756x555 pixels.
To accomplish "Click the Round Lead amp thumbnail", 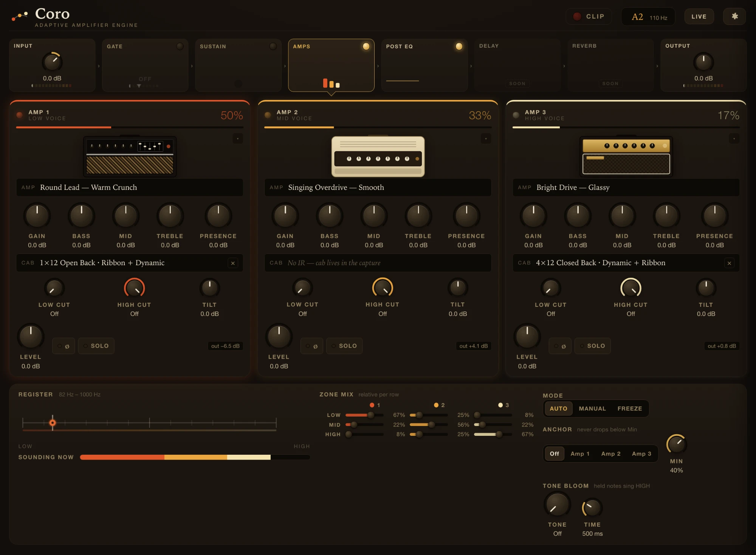I will (130, 156).
